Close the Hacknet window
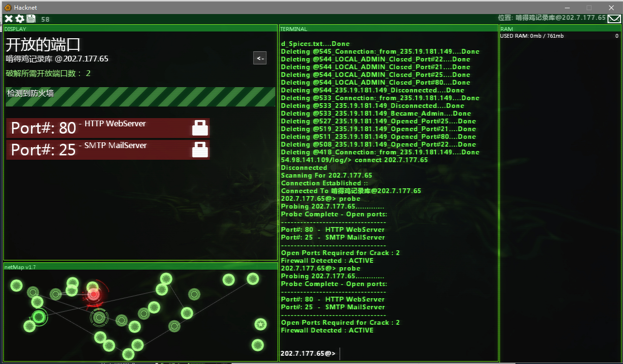Viewport: 623px width, 364px height. pos(611,7)
